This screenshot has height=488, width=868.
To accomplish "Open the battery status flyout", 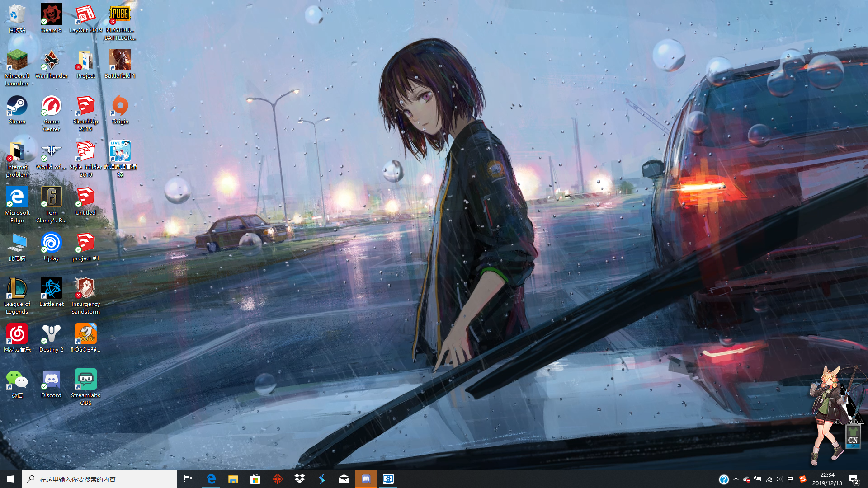I will (x=757, y=479).
